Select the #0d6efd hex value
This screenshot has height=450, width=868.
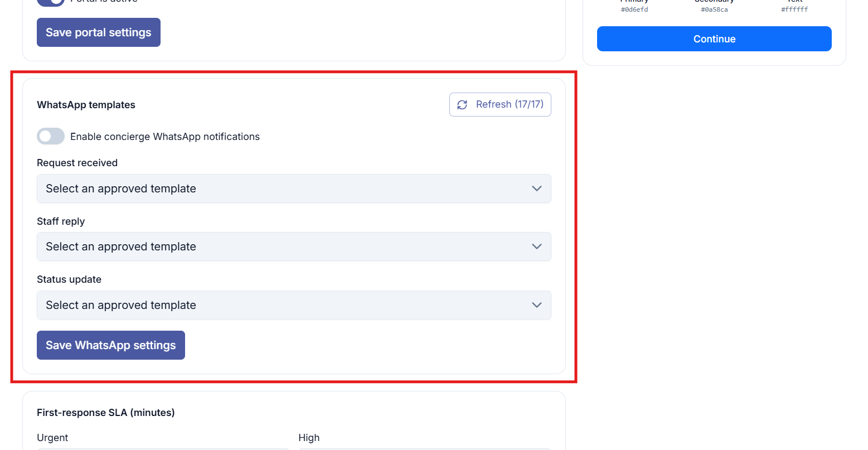click(634, 9)
